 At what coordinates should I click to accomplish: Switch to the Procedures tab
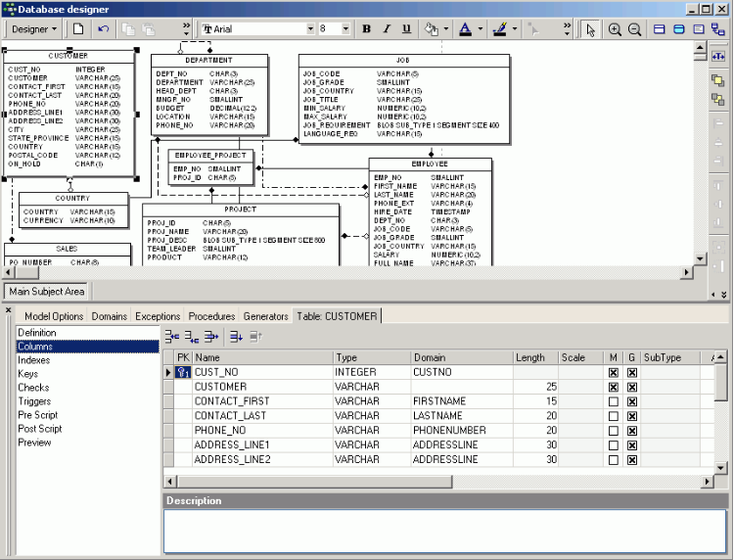point(211,316)
